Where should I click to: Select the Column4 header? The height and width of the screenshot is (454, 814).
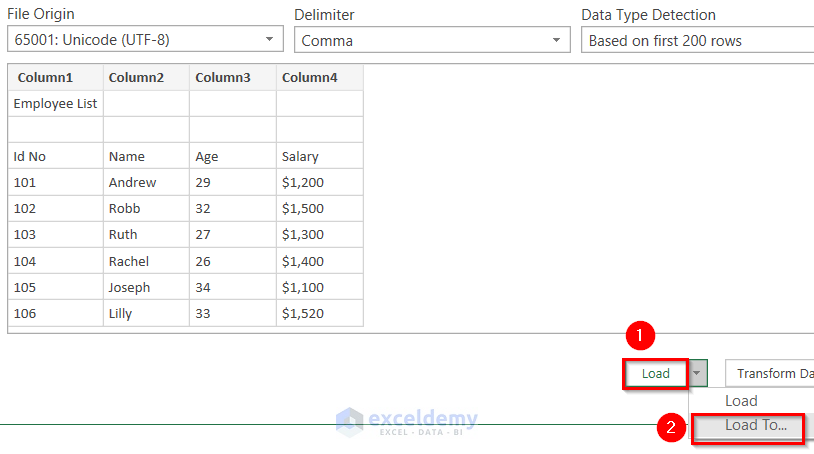319,78
